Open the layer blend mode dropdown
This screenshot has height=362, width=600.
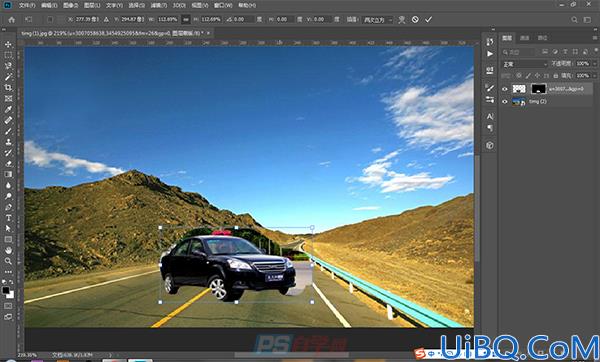[525, 64]
